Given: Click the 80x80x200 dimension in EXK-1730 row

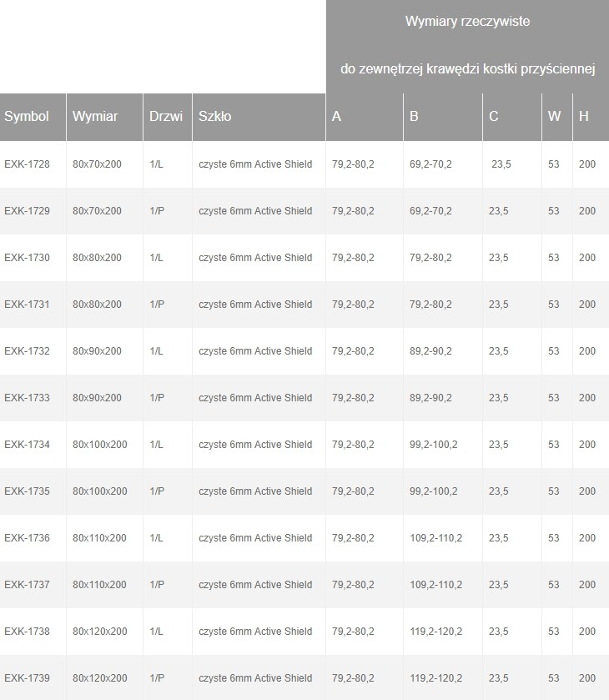Looking at the screenshot, I should tap(97, 258).
